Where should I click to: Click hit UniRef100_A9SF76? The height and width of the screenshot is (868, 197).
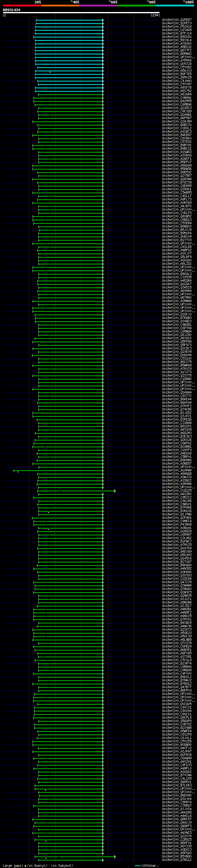tap(177, 88)
